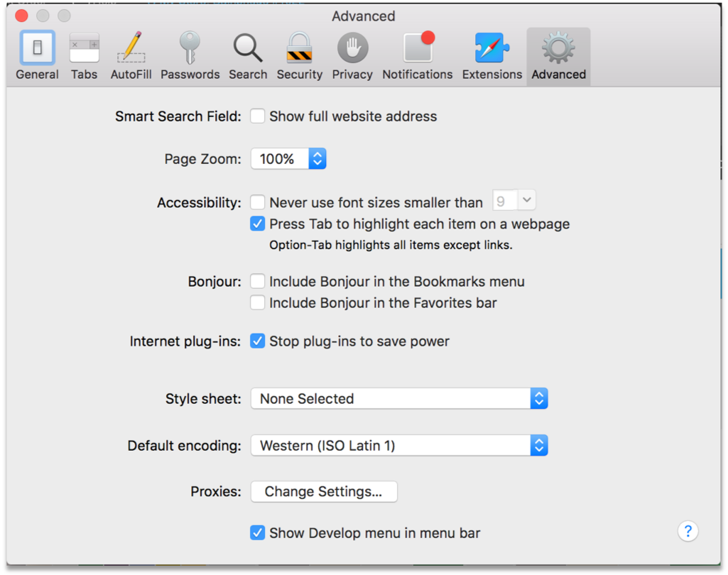This screenshot has width=728, height=575.
Task: Open the Page Zoom 100% dropdown
Action: coord(288,159)
